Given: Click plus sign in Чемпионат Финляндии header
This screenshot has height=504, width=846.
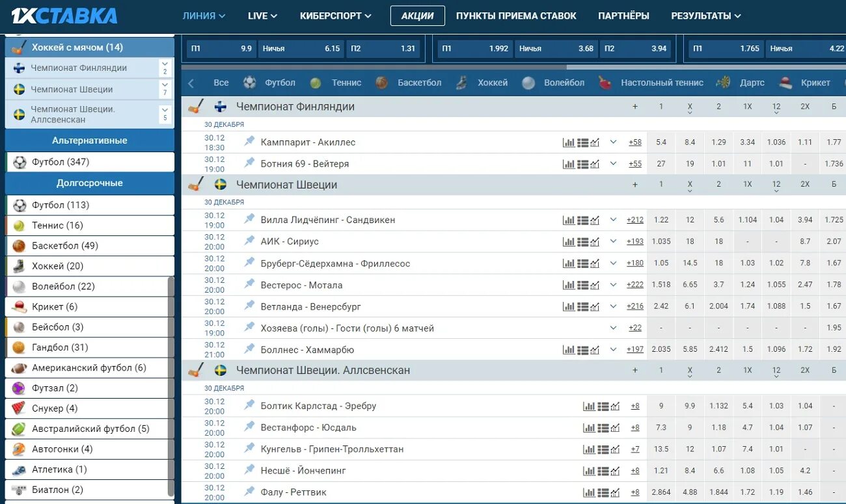Looking at the screenshot, I should point(635,107).
